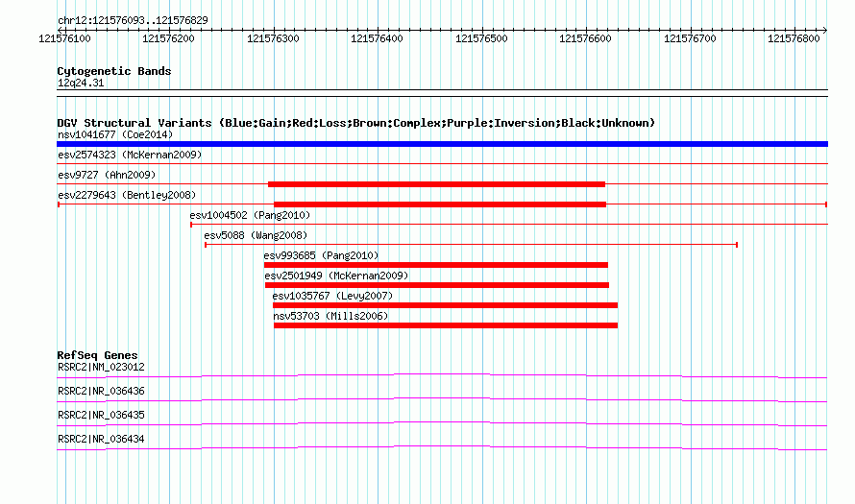Image resolution: width=855 pixels, height=504 pixels.
Task: Open variant esv1004502 (Pang2010) label
Action: pyautogui.click(x=250, y=215)
